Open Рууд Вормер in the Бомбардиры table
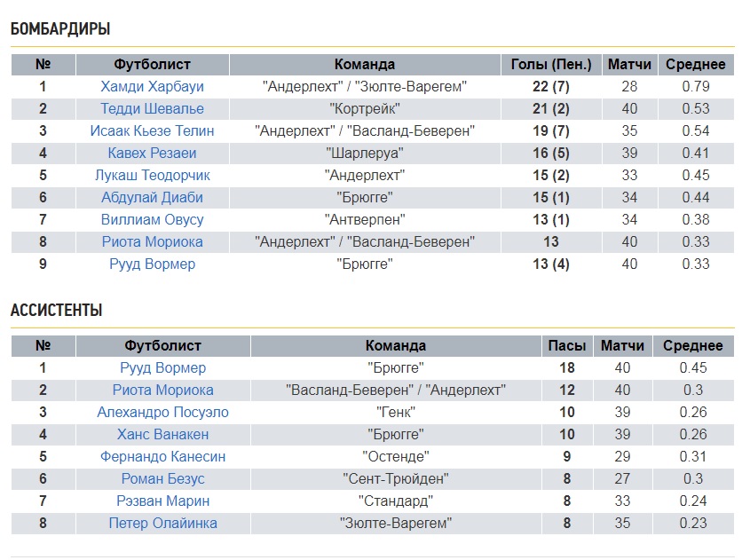Image resolution: width=742 pixels, height=560 pixels. click(x=152, y=264)
